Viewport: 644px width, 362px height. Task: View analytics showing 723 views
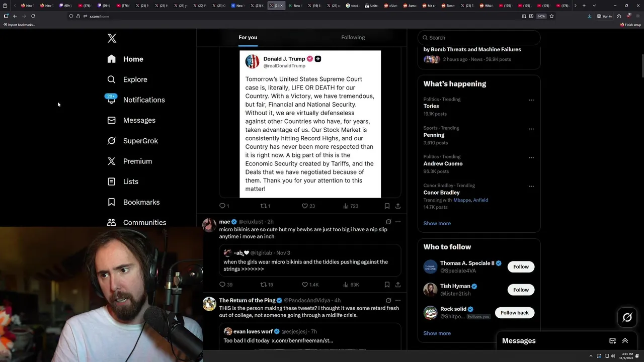click(351, 206)
